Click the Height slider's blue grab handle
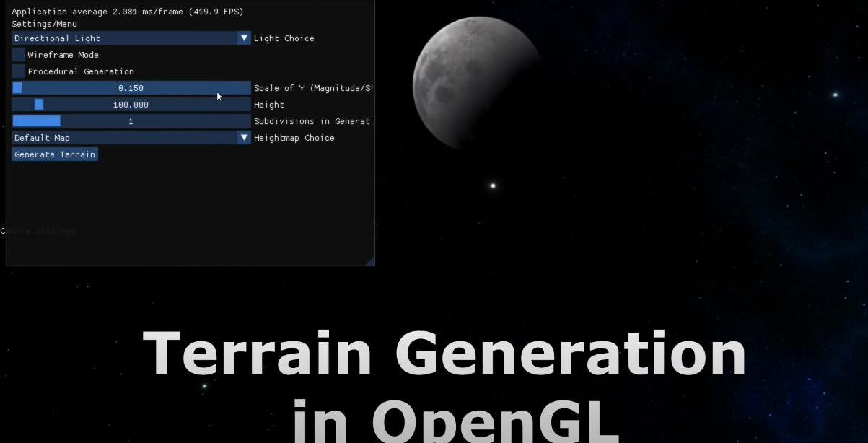Image resolution: width=868 pixels, height=443 pixels. coord(39,105)
